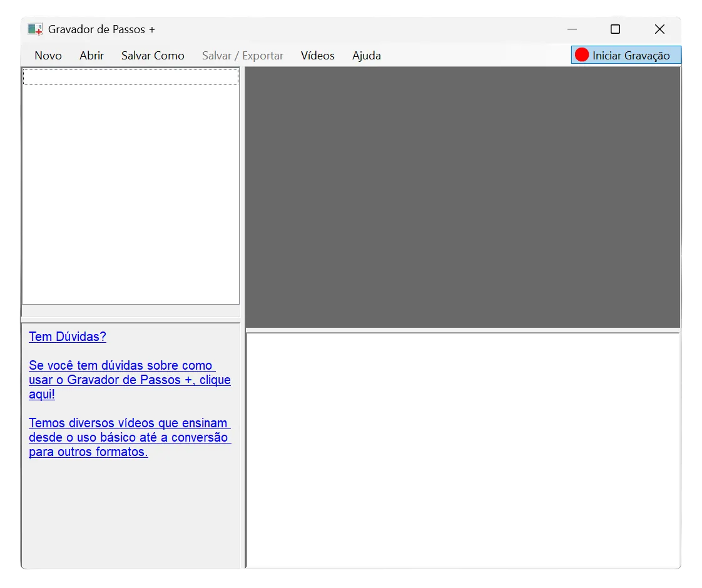Open the Ajuda menu

click(366, 56)
